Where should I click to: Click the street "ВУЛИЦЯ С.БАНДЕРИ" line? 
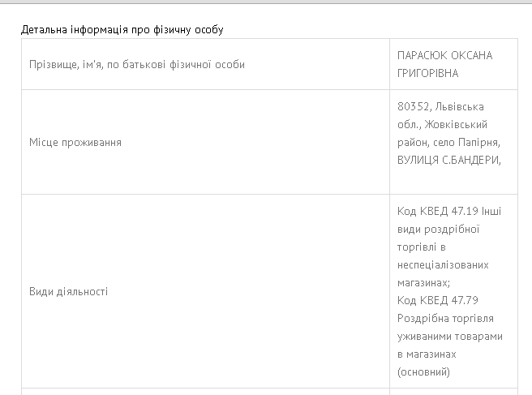click(x=448, y=160)
